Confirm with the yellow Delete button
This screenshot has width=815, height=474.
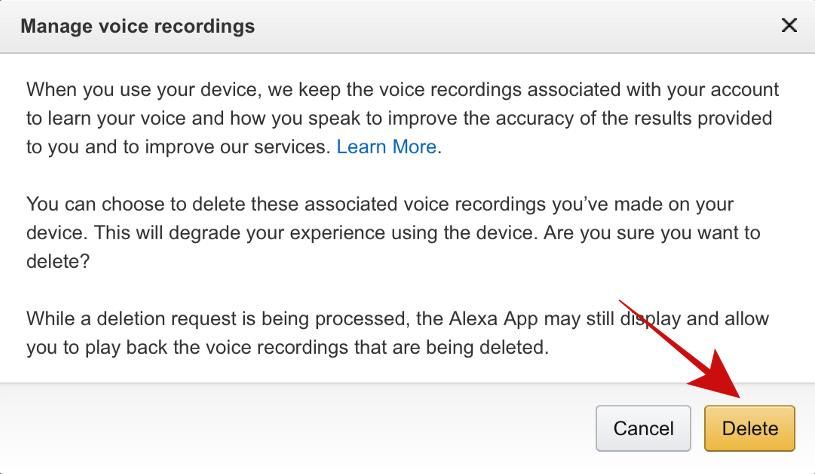pyautogui.click(x=749, y=428)
